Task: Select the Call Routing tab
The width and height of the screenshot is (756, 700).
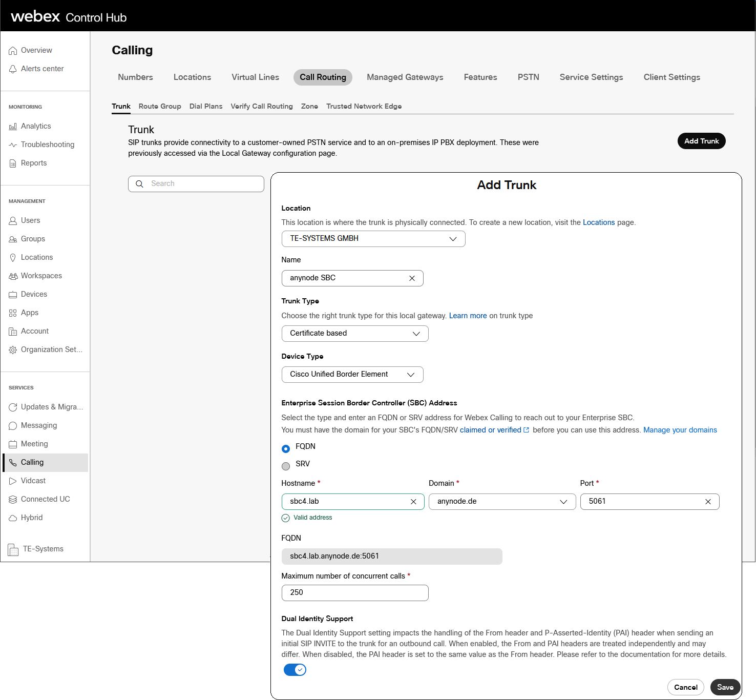Action: coord(323,77)
